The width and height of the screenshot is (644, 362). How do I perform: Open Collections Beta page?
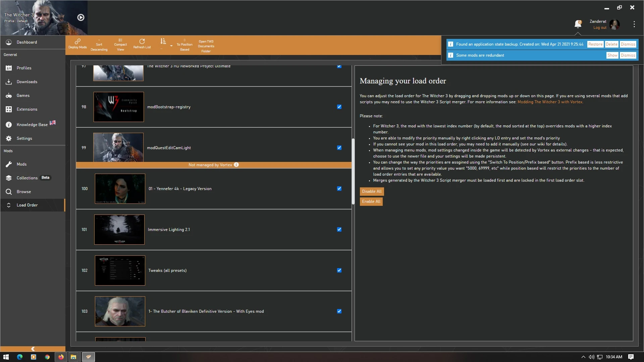click(33, 178)
